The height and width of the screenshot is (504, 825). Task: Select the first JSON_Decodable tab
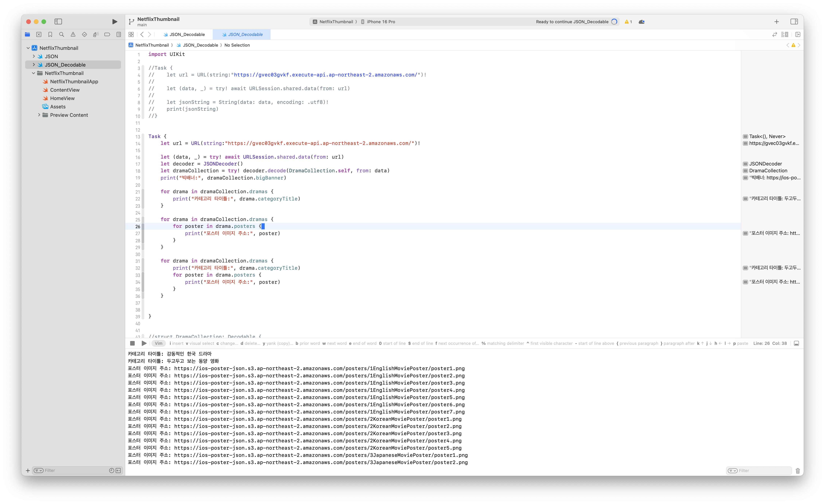click(x=184, y=34)
